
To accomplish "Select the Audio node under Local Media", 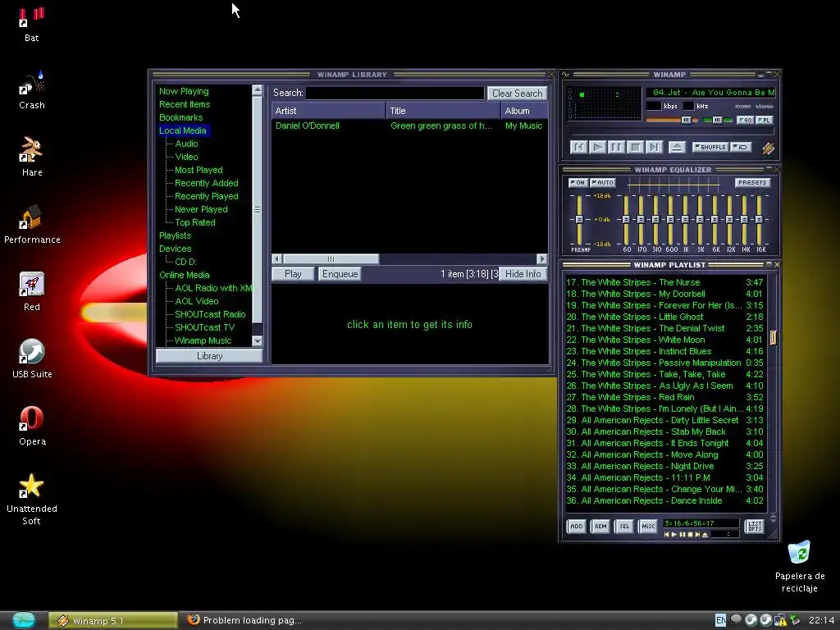I will point(186,144).
